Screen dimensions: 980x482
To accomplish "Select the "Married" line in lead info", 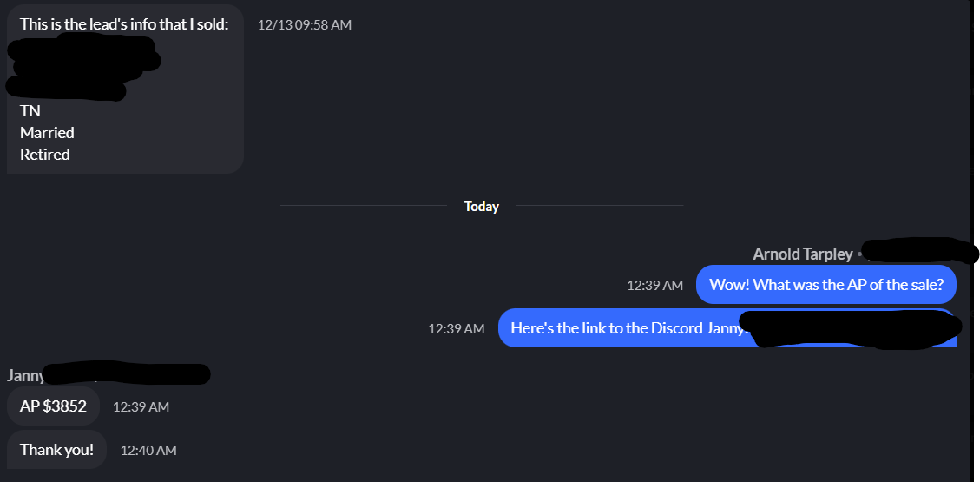I will [x=47, y=133].
